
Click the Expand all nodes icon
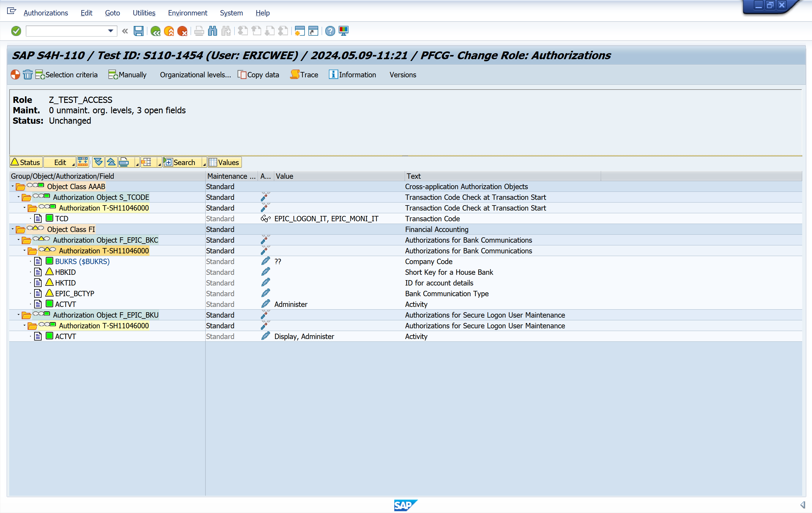tap(98, 162)
